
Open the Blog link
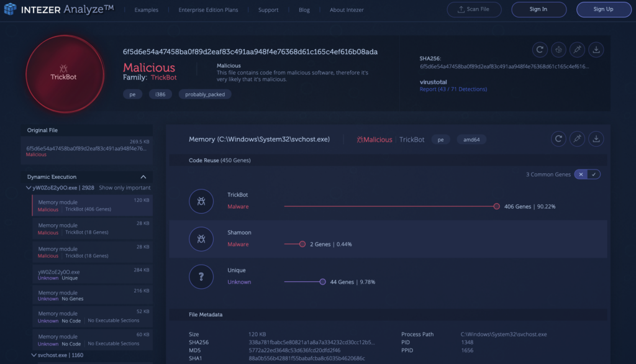point(304,10)
